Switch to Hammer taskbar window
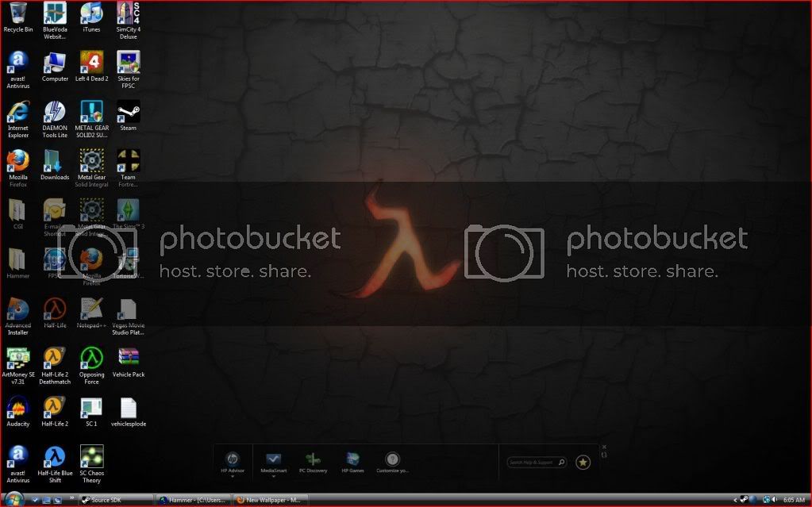Image resolution: width=812 pixels, height=507 pixels. coord(193,500)
